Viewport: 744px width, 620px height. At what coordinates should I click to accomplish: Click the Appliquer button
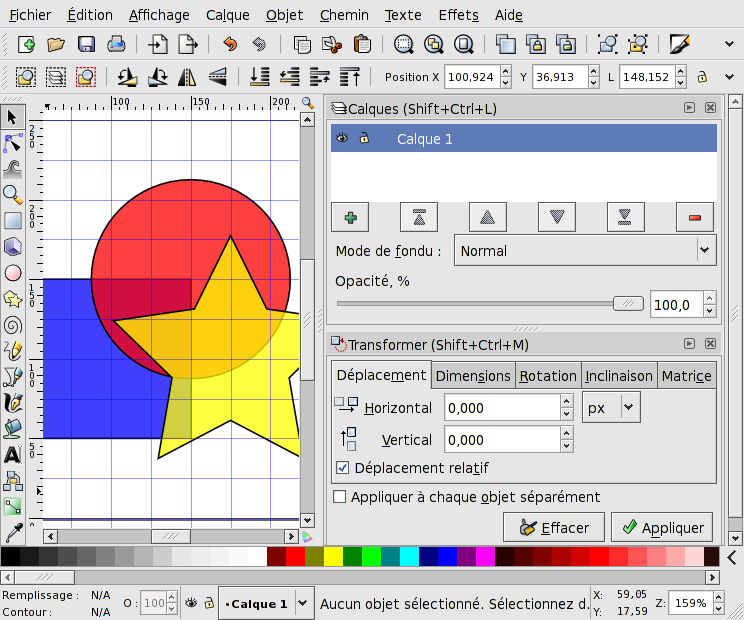pos(662,527)
